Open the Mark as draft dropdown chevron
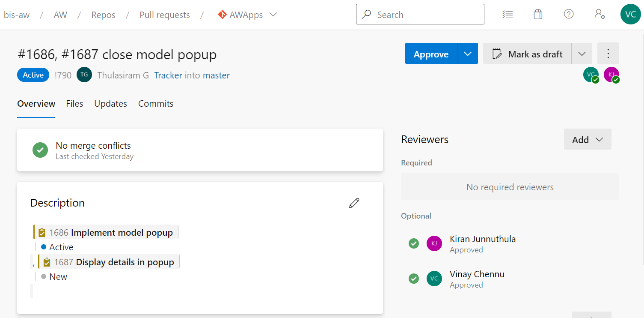Image resolution: width=644 pixels, height=318 pixels. coord(582,53)
